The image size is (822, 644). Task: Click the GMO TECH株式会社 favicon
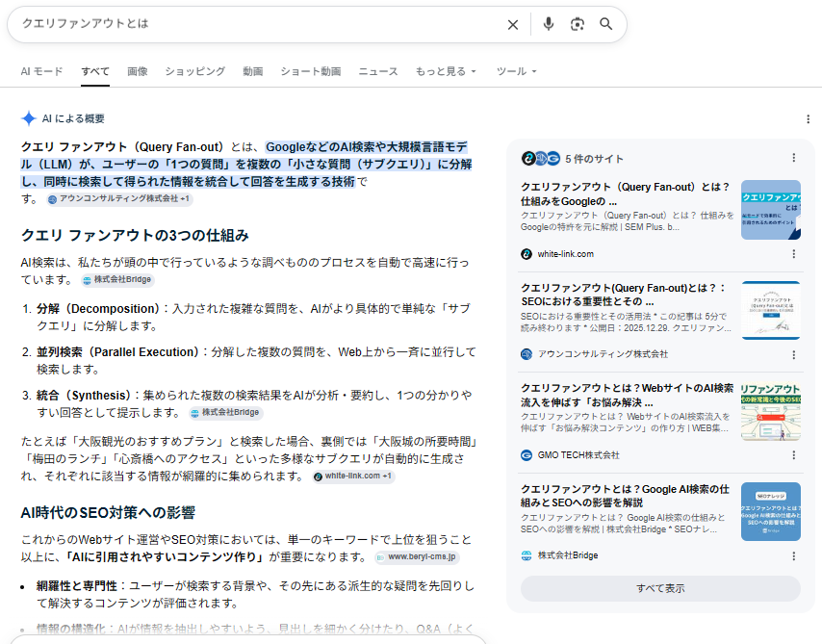(527, 455)
